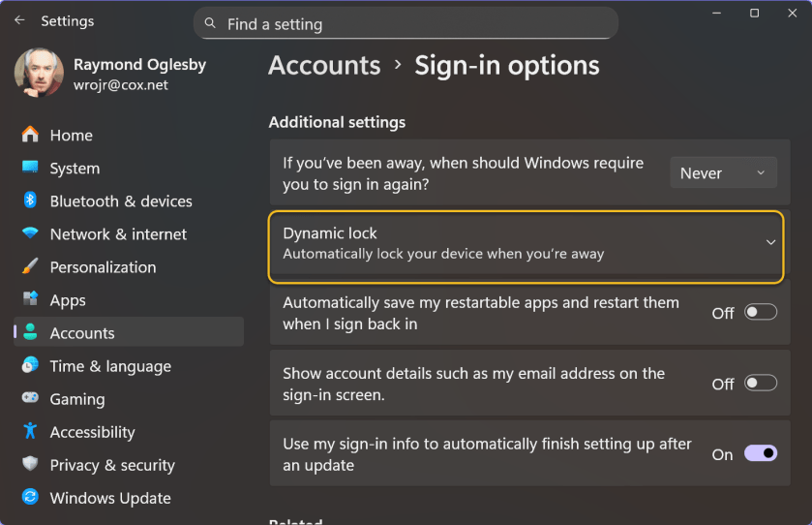Click the Personalization paintbrush icon
Viewport: 812px width, 525px height.
pos(30,266)
